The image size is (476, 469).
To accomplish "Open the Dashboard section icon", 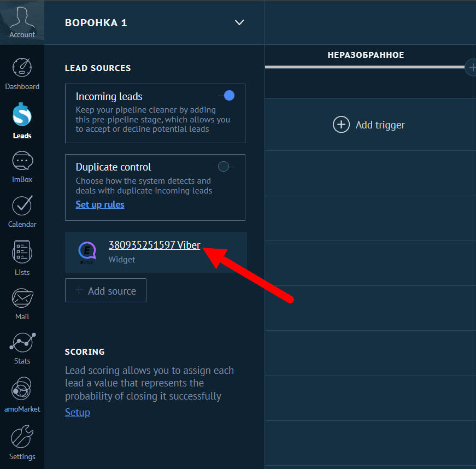I will 22,67.
